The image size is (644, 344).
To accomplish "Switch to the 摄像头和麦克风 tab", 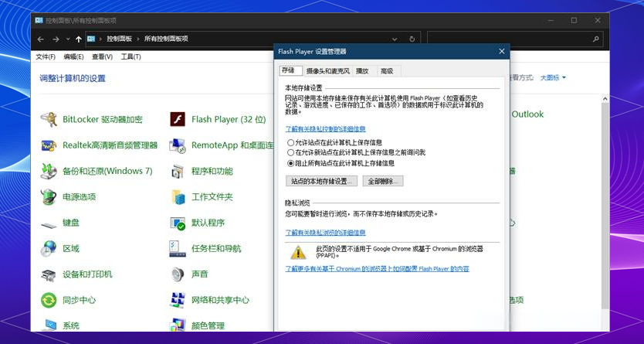I will click(x=327, y=71).
